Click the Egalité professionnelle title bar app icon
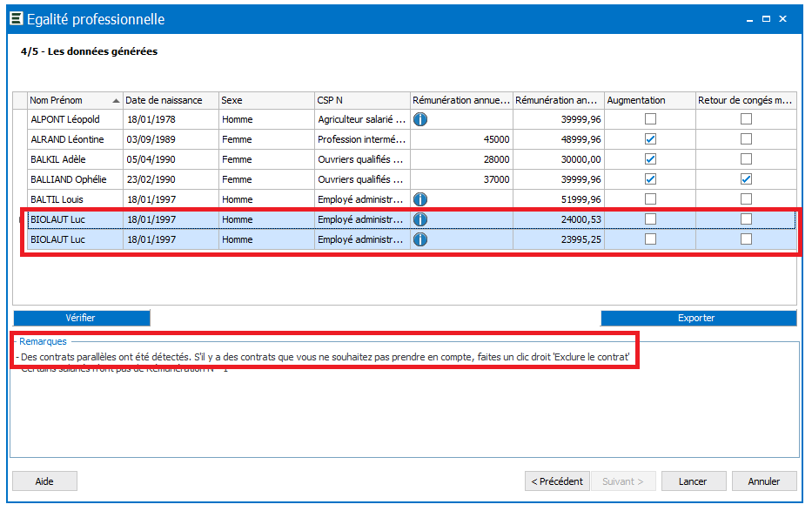The image size is (812, 511). pos(17,18)
